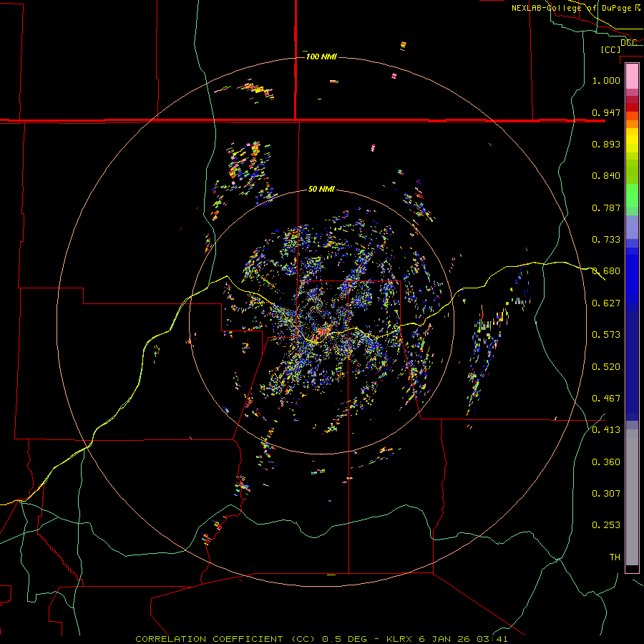Select the 0.573 legend value
This screenshot has width=644, height=644.
[x=606, y=335]
